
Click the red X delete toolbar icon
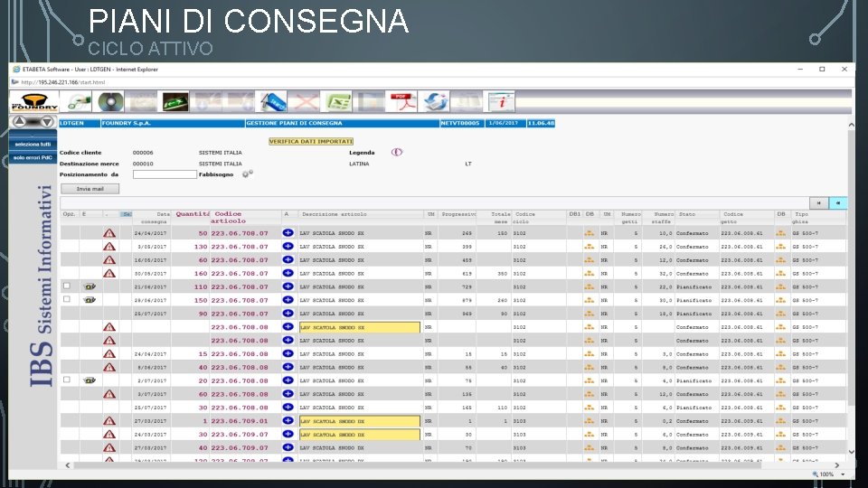pyautogui.click(x=305, y=102)
